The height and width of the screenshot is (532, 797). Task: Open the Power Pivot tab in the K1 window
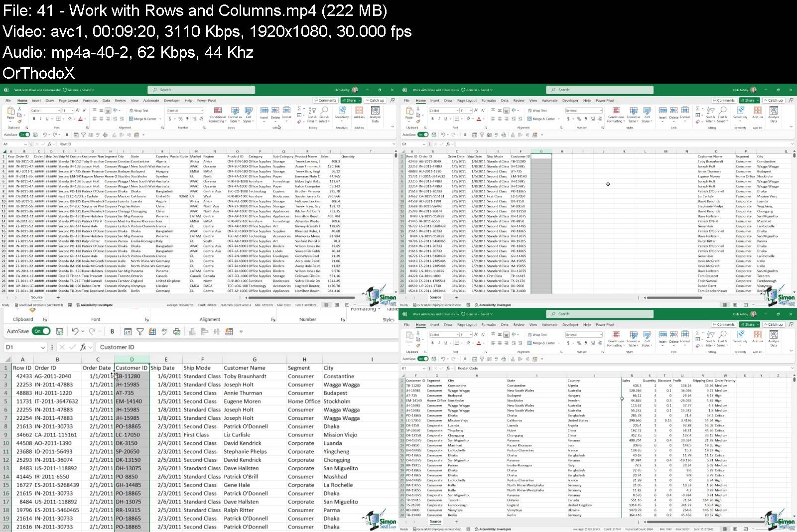[x=605, y=324]
